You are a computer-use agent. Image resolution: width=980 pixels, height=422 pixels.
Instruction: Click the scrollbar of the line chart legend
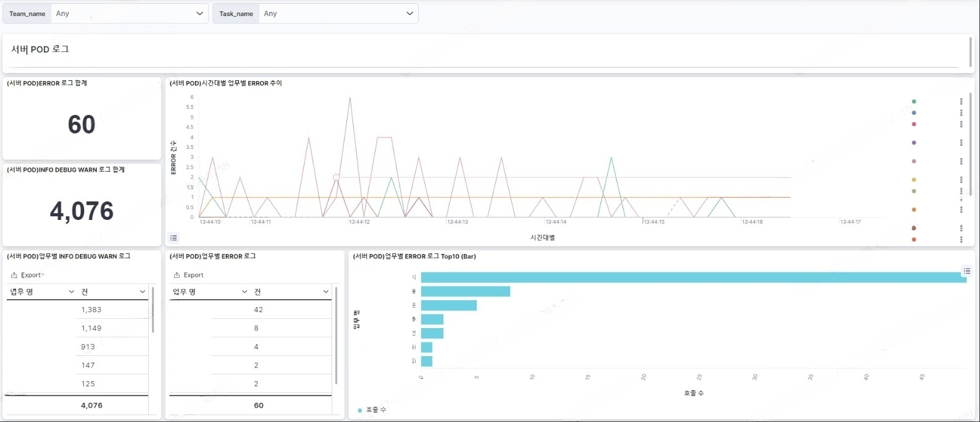pos(970,144)
